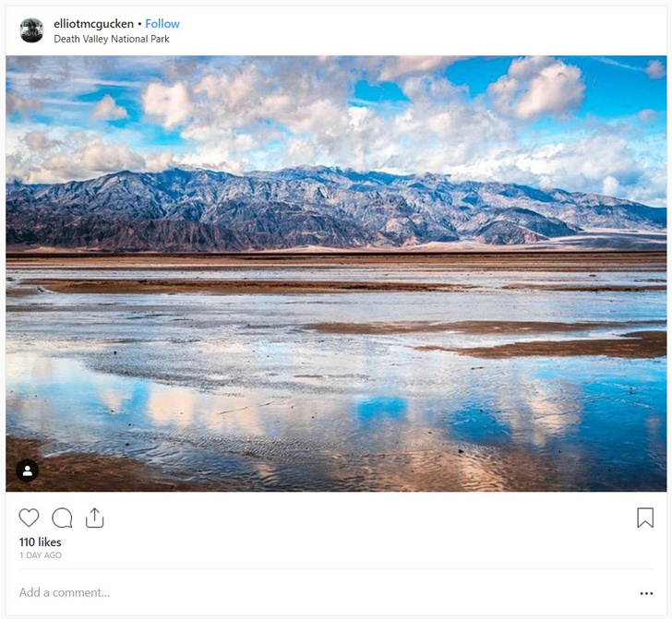672x619 pixels.
Task: Share the post using the upload arrow icon
Action: [x=95, y=518]
